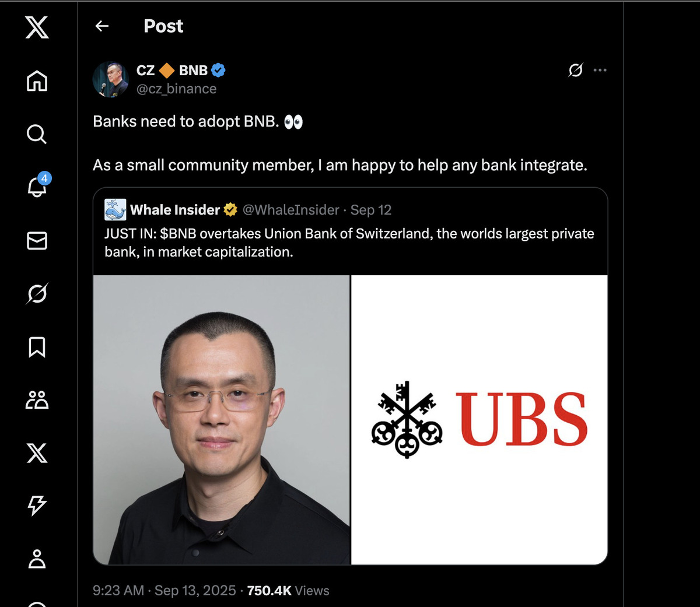Open the Explore search icon
This screenshot has height=607, width=700.
point(37,134)
